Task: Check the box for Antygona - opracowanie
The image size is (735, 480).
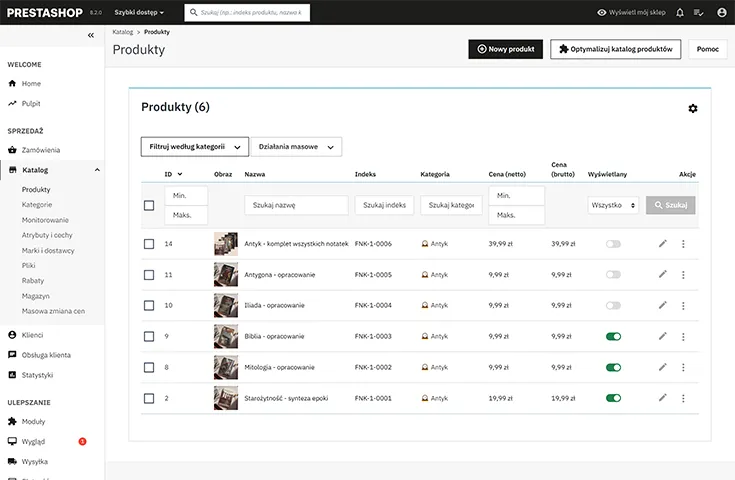Action: 149,275
